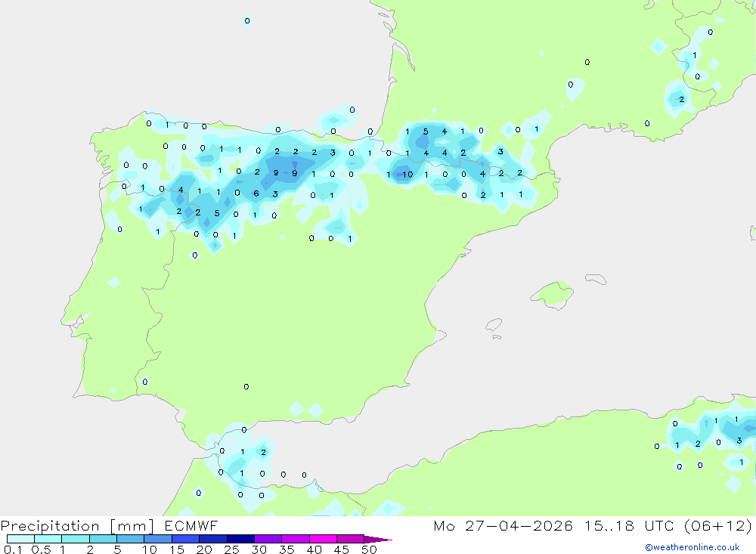Select the 2–5 mm legend color swatch
756x554 pixels.
pos(103,539)
